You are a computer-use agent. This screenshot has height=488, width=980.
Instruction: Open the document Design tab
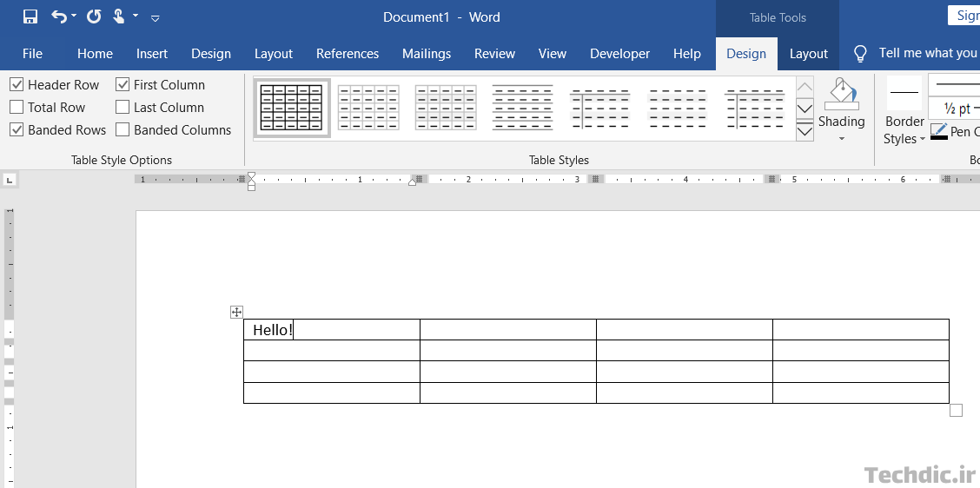211,54
